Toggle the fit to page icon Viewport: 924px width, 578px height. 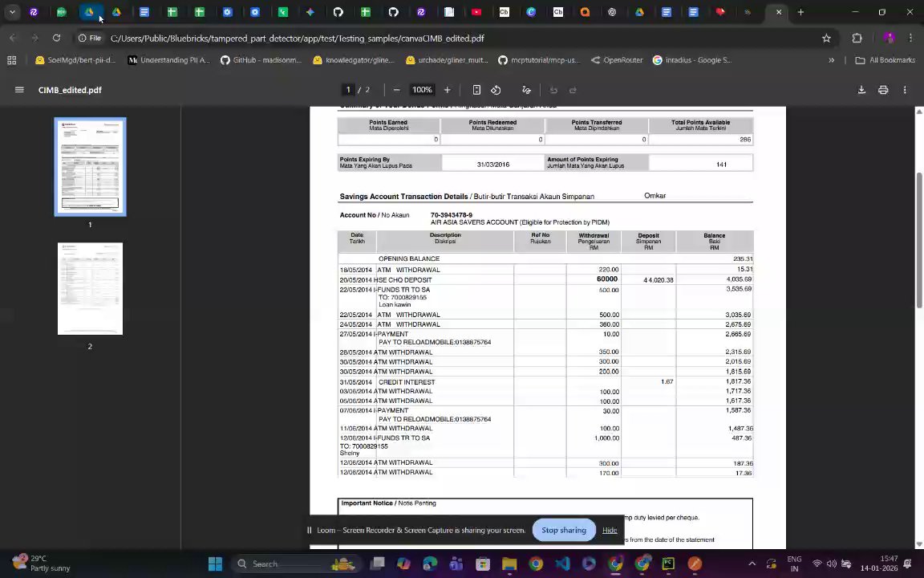coord(476,90)
